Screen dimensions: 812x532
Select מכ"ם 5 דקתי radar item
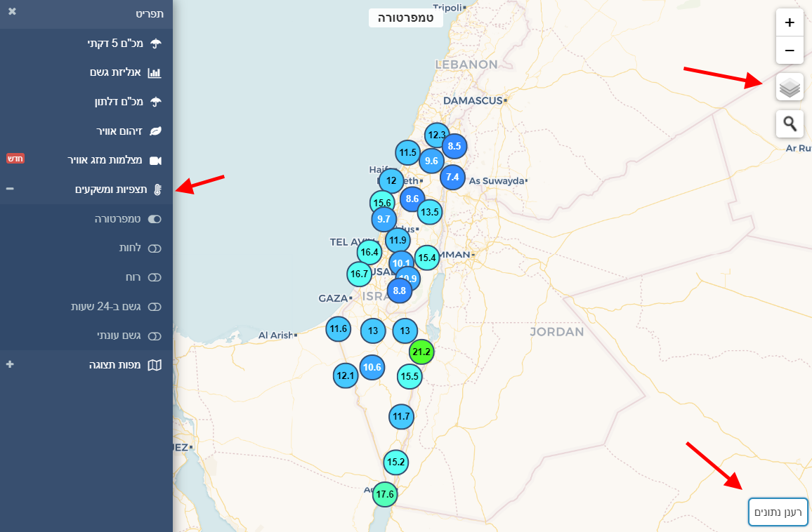coord(115,44)
